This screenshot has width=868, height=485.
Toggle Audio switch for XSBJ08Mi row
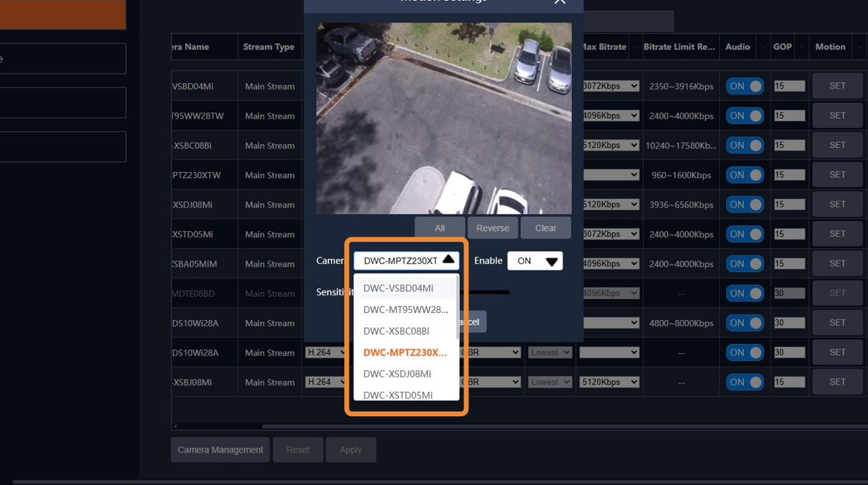(745, 382)
